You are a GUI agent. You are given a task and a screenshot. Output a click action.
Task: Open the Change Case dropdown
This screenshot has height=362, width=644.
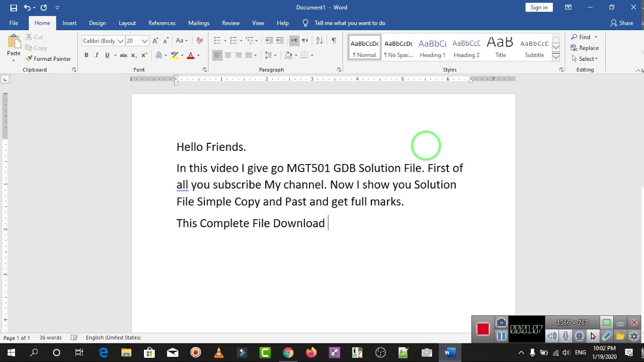182,41
